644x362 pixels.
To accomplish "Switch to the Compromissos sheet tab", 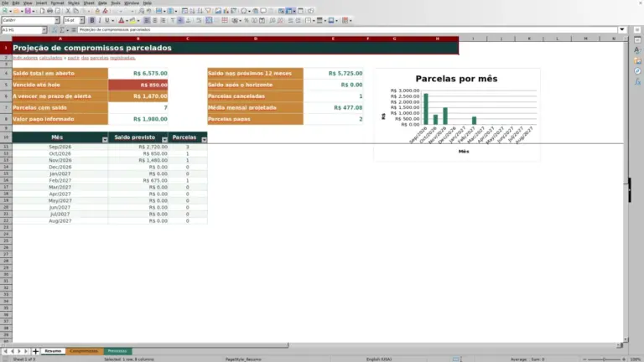I will 84,351.
